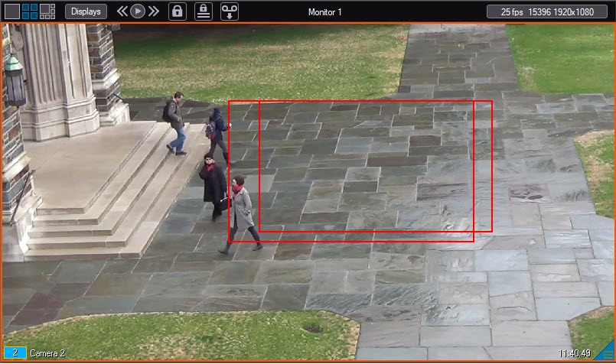Select the four-camera grid layout
616x364 pixels.
pyautogui.click(x=30, y=11)
